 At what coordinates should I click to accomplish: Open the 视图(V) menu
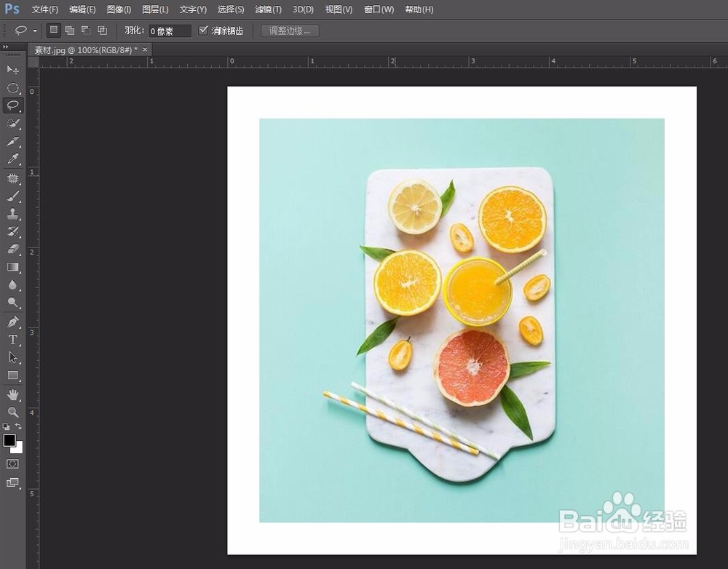339,9
